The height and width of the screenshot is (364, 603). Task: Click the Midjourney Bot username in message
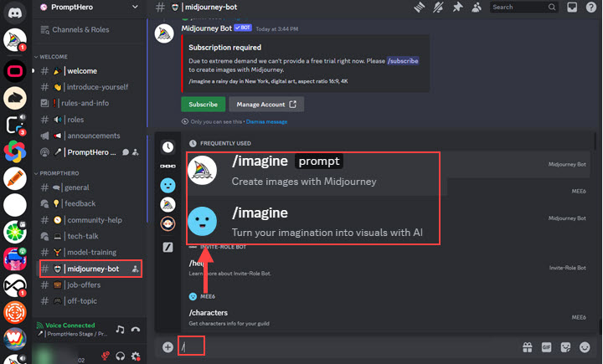pyautogui.click(x=207, y=28)
